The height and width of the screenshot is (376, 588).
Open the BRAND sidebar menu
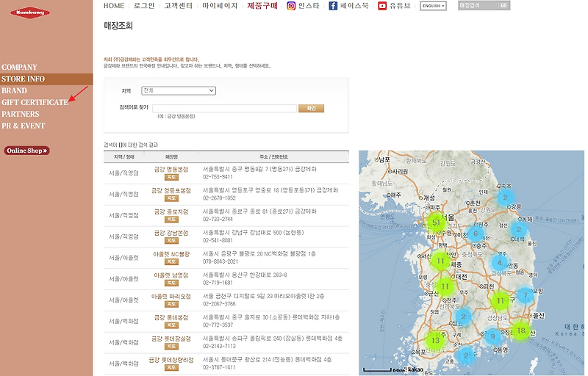coord(14,90)
